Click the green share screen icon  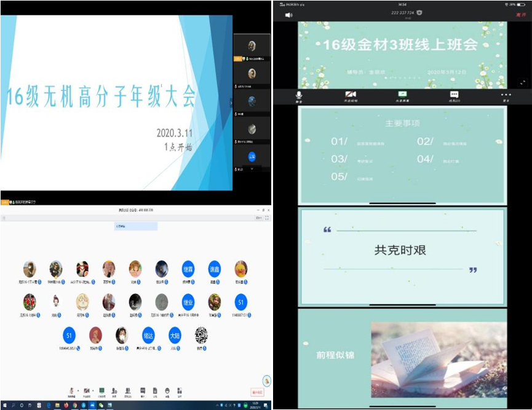(x=101, y=390)
